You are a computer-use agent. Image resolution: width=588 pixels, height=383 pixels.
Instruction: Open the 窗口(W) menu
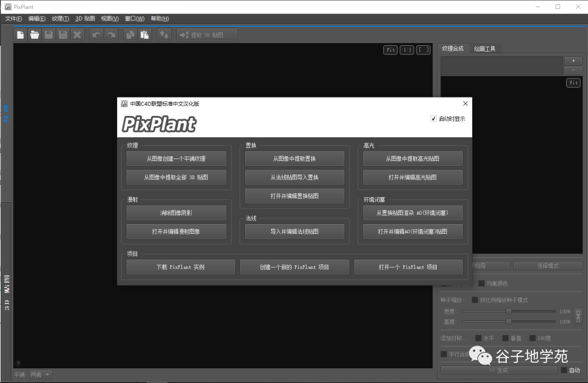coord(134,19)
